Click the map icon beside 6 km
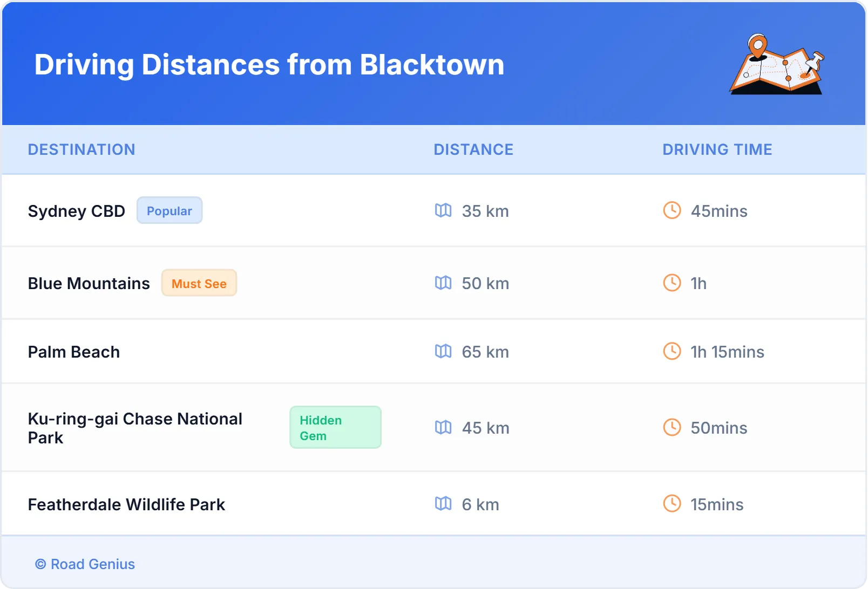The image size is (868, 589). (x=443, y=504)
